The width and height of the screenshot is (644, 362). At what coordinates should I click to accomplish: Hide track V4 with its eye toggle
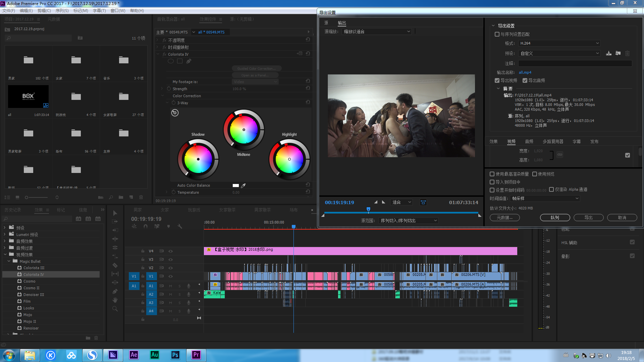pos(170,251)
